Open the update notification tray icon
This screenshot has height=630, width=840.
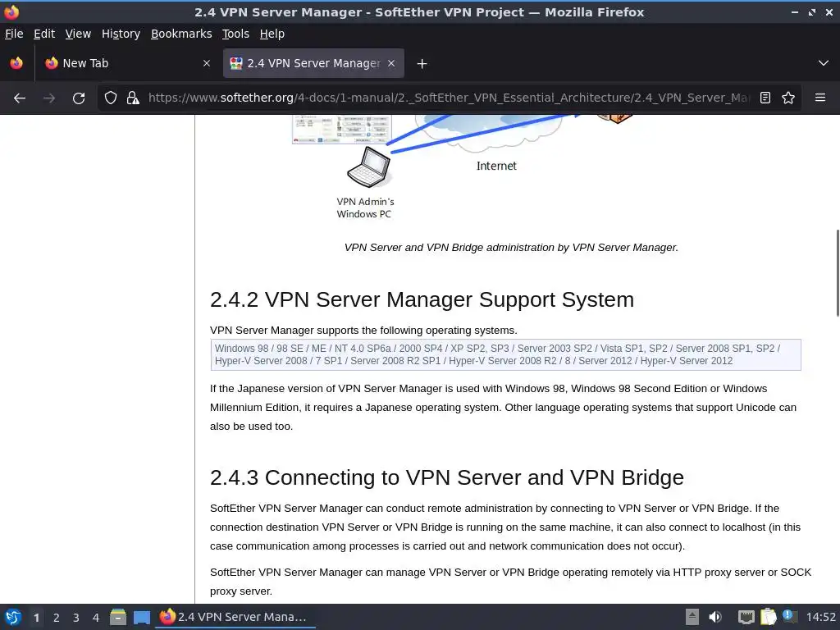(x=790, y=616)
